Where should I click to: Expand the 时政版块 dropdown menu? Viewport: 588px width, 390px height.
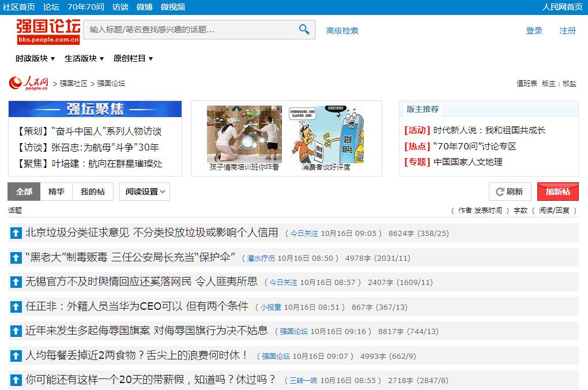[35, 58]
